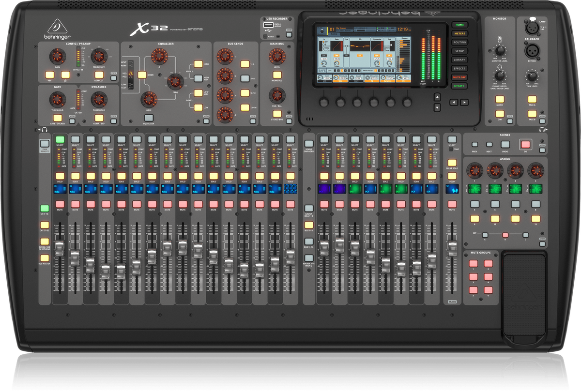Select bus sends 5–8 button
Screen dimensions: 581x392
[x=245, y=78]
